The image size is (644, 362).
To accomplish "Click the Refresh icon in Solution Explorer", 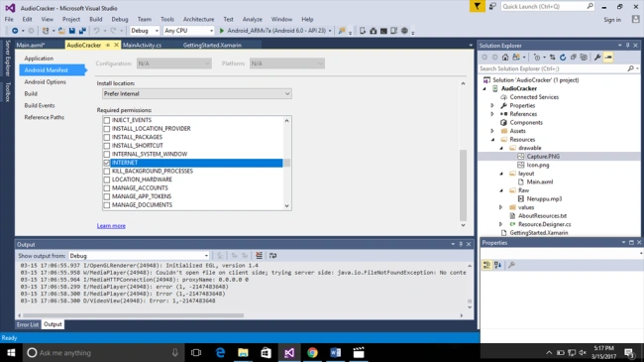I will (x=563, y=58).
